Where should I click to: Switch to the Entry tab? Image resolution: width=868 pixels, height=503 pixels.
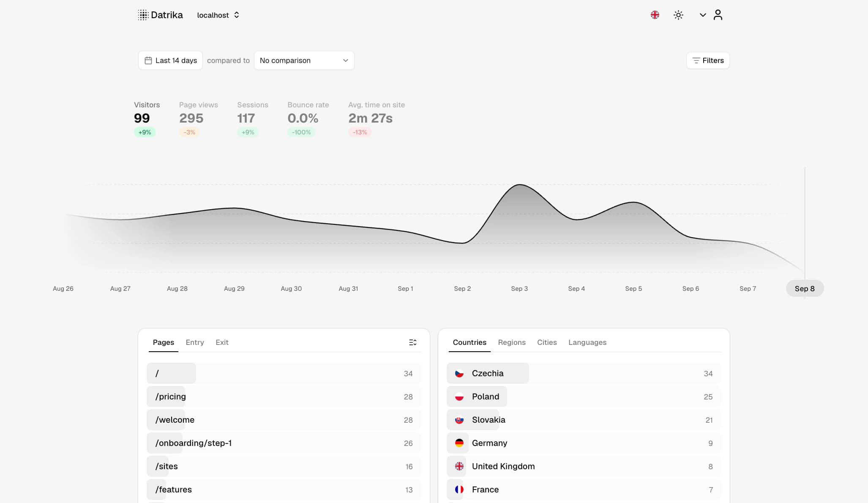click(195, 342)
